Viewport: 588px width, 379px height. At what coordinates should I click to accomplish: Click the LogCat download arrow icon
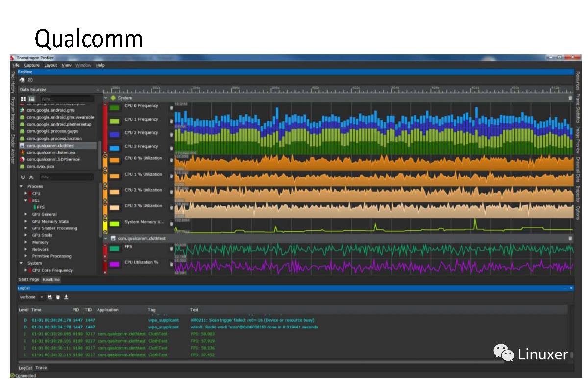pyautogui.click(x=66, y=297)
